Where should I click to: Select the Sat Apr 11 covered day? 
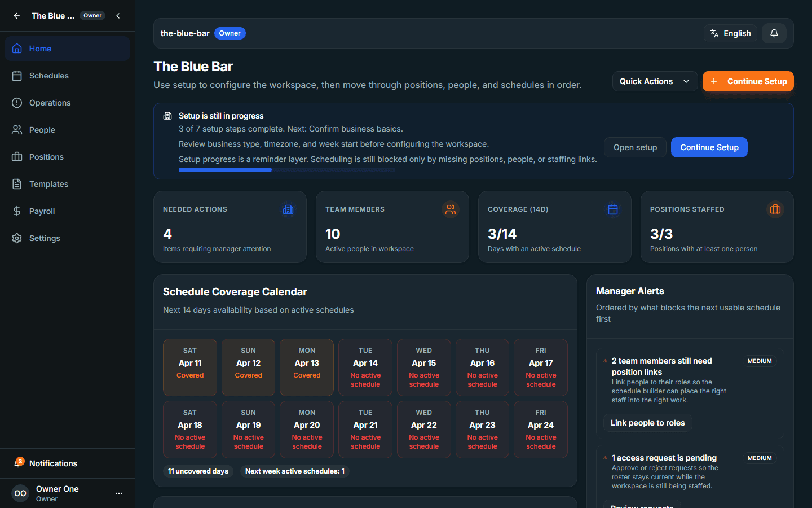pos(190,367)
